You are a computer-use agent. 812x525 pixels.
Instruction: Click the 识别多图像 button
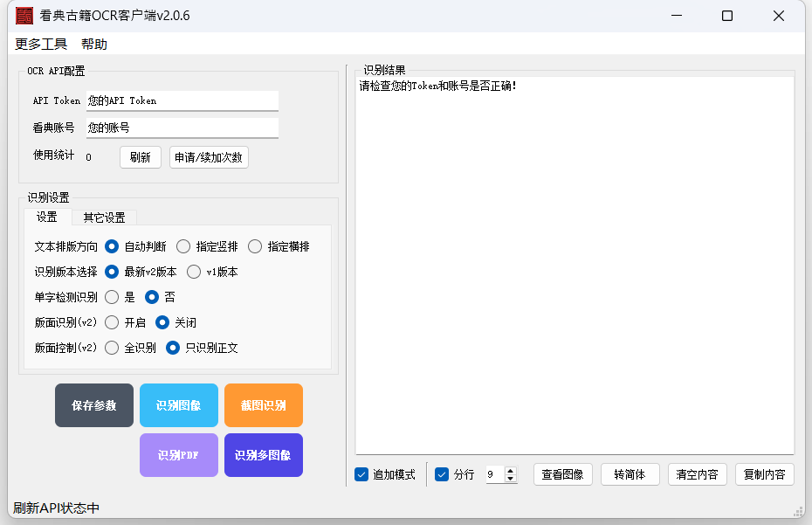click(x=263, y=455)
